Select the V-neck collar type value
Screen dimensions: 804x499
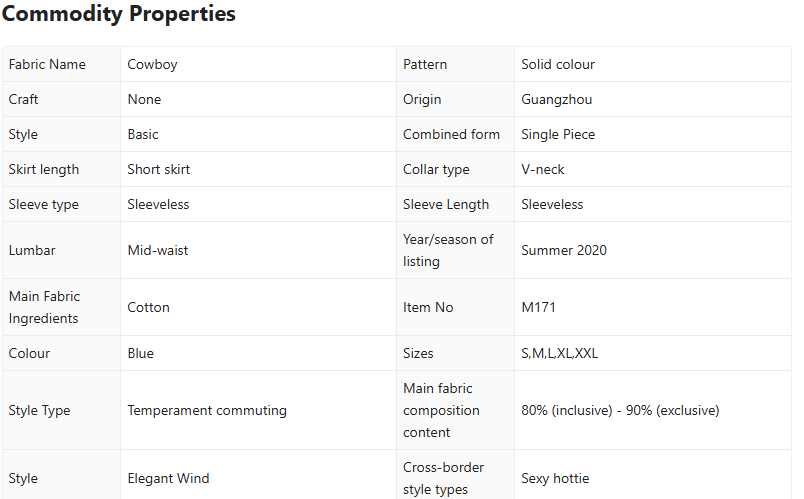click(x=543, y=169)
